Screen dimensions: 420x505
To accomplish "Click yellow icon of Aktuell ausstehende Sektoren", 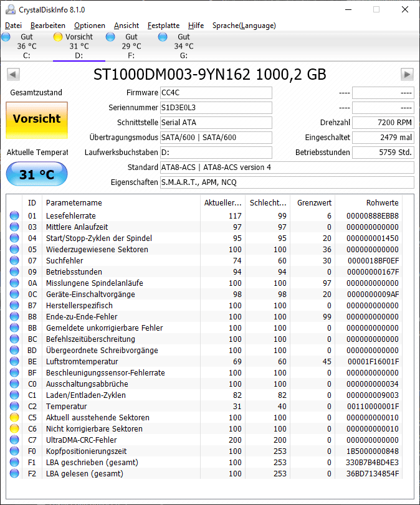I will pos(14,417).
